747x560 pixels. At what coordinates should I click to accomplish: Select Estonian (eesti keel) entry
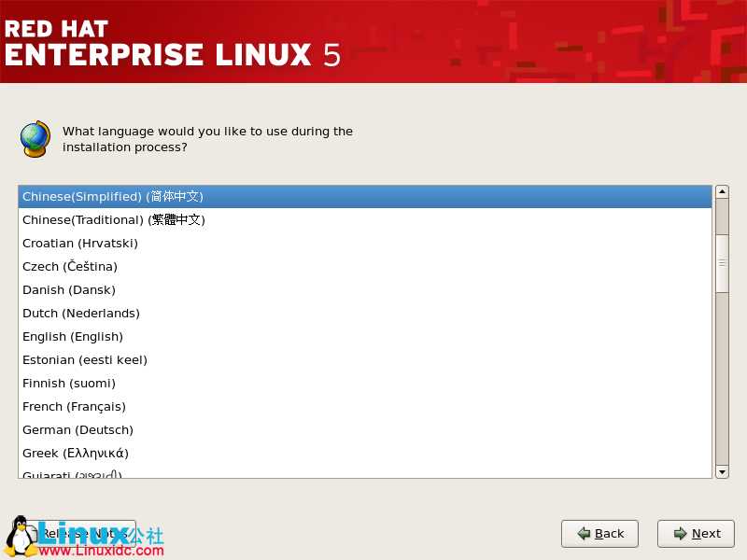click(x=365, y=360)
